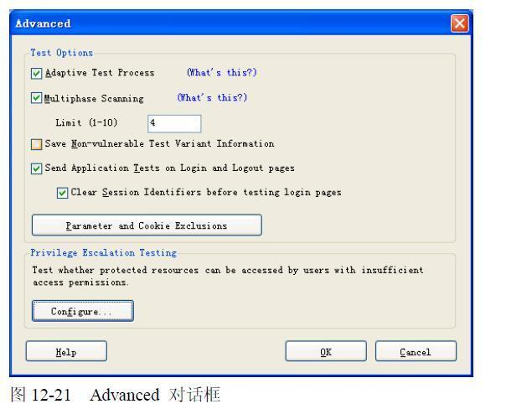The height and width of the screenshot is (409, 532).
Task: Open Parameter and Cookie Exclusions
Action: pos(147,225)
